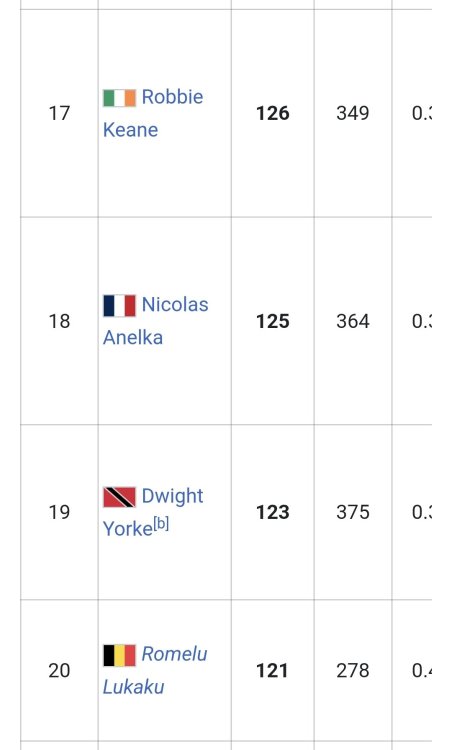
Task: Open footnote [b] next to Yorke
Action: (161, 524)
